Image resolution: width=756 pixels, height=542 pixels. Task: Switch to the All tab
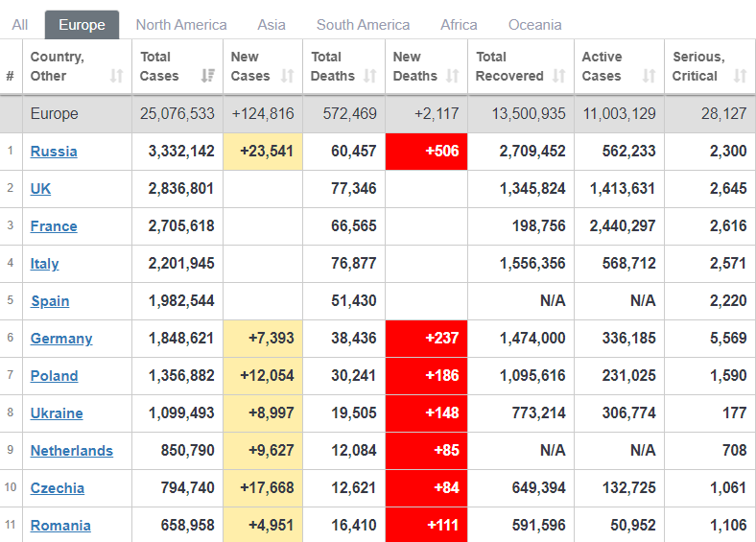point(19,25)
